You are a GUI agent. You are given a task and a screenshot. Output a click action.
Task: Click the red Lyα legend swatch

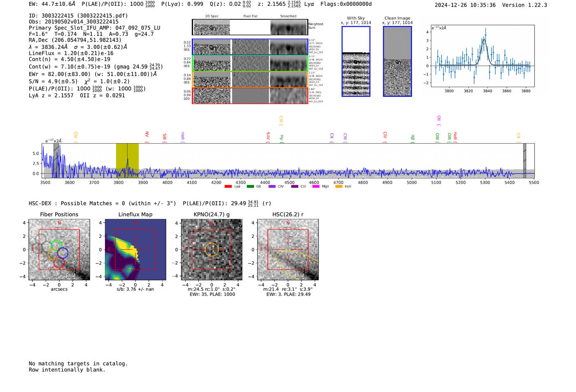click(228, 187)
